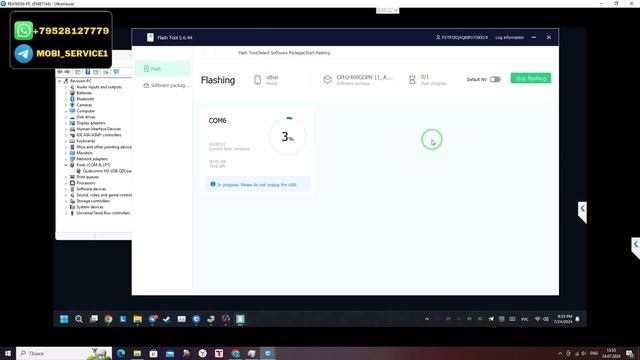Open File Explorer on remote taskbar

pos(138,319)
